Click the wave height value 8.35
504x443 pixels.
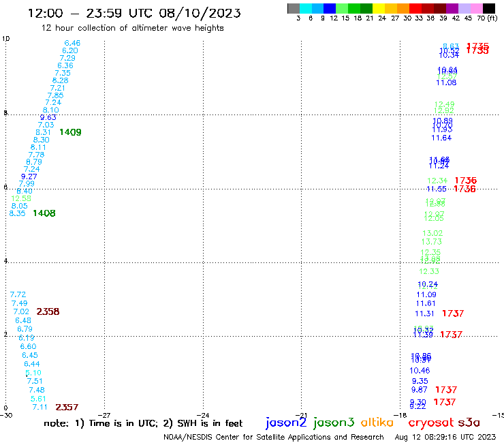point(17,213)
